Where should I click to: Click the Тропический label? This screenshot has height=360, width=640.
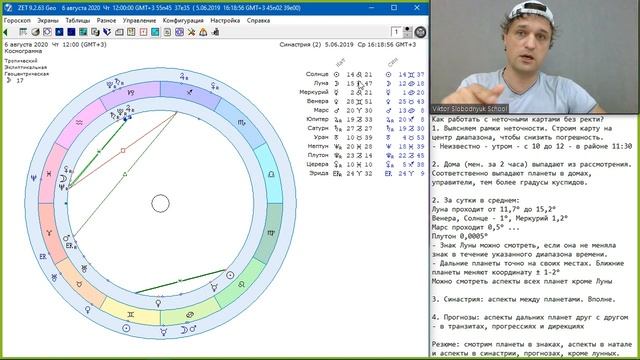point(21,60)
